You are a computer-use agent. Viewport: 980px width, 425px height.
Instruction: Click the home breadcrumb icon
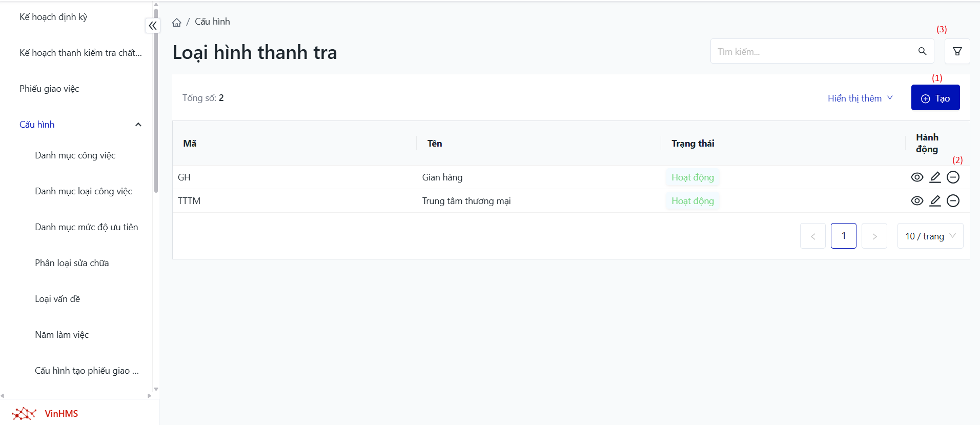coord(177,22)
